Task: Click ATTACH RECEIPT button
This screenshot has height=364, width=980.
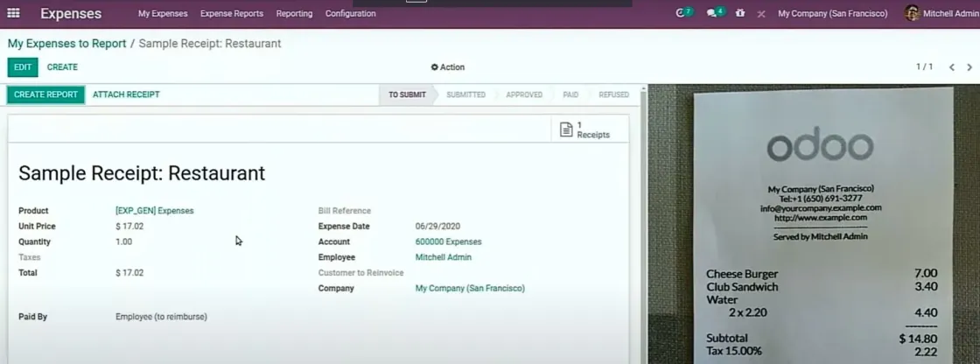Action: [126, 94]
